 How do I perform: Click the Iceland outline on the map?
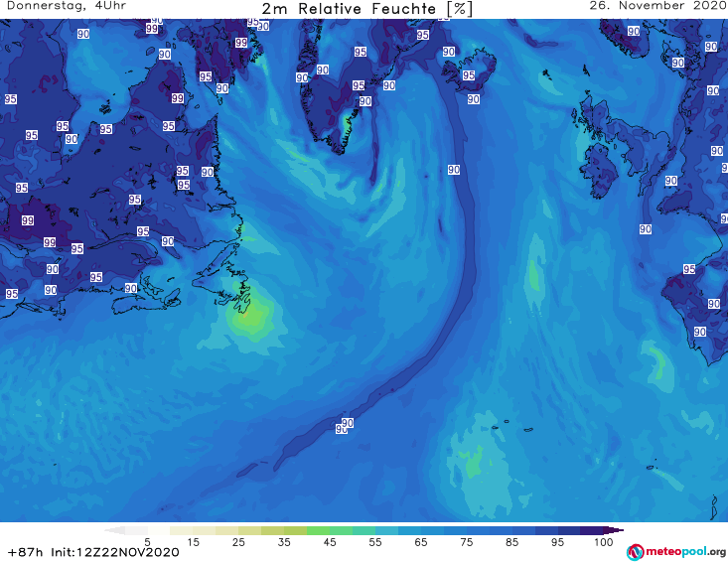[469, 70]
